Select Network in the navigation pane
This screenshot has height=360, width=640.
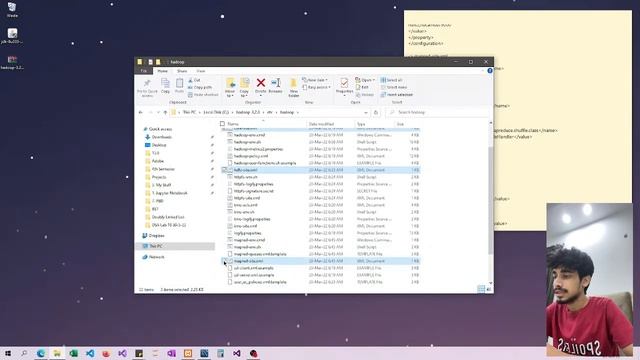pos(156,257)
